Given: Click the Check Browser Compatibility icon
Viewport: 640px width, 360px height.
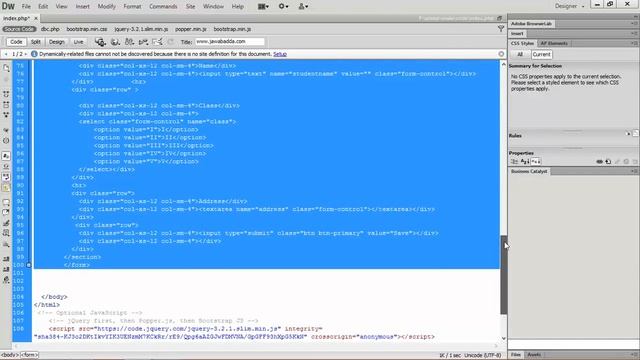Looking at the screenshot, I should pyautogui.click(x=158, y=42).
